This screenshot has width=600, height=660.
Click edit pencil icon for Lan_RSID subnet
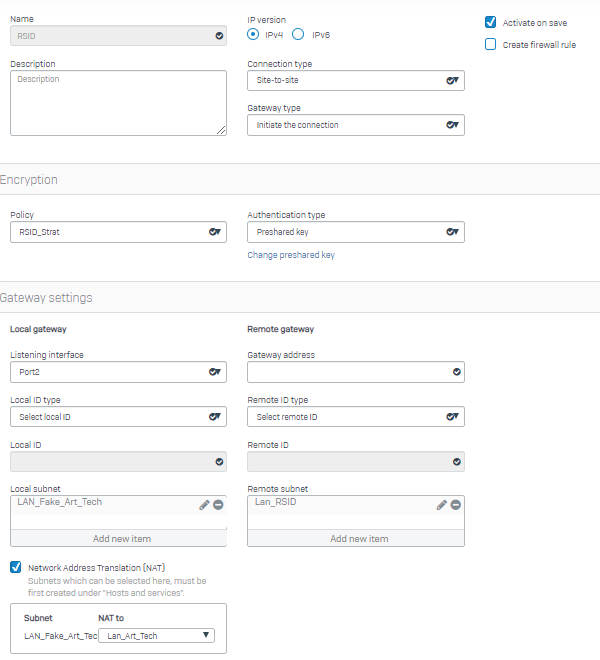click(x=441, y=505)
